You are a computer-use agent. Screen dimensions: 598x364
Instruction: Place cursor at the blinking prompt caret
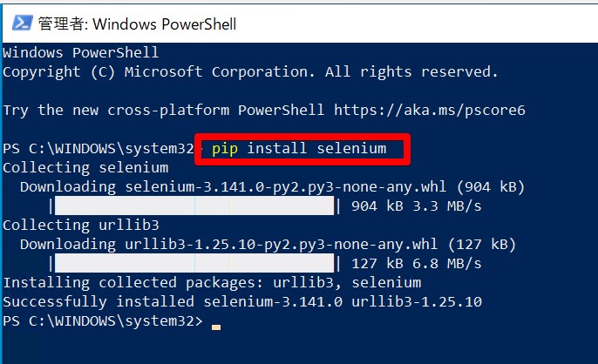click(216, 327)
